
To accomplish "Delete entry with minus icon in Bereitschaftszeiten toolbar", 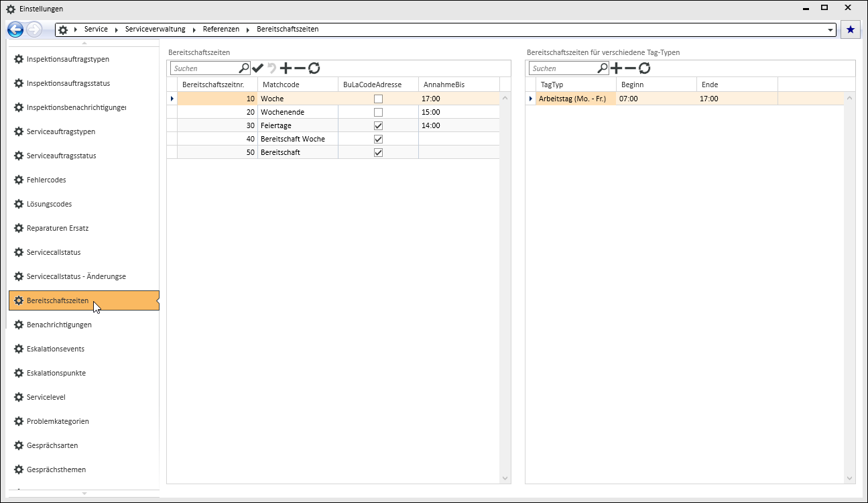I will pyautogui.click(x=300, y=68).
